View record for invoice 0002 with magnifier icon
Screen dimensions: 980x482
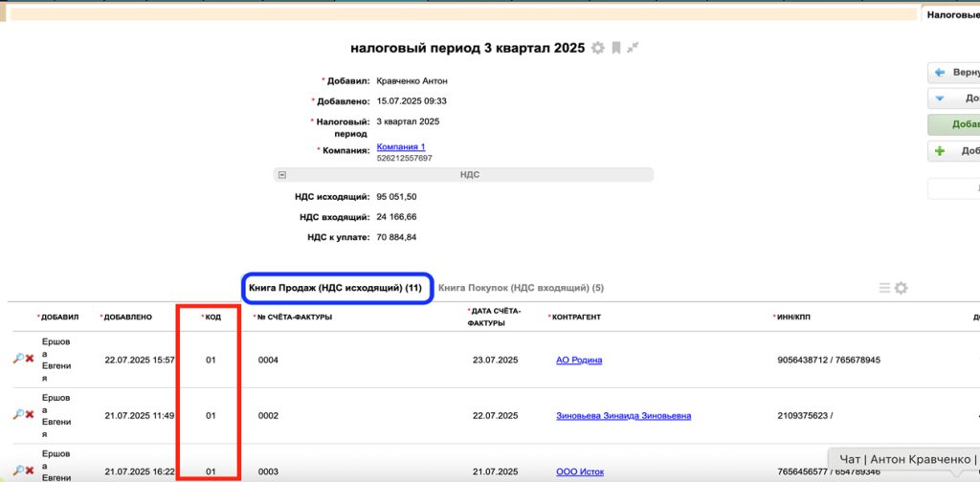17,415
